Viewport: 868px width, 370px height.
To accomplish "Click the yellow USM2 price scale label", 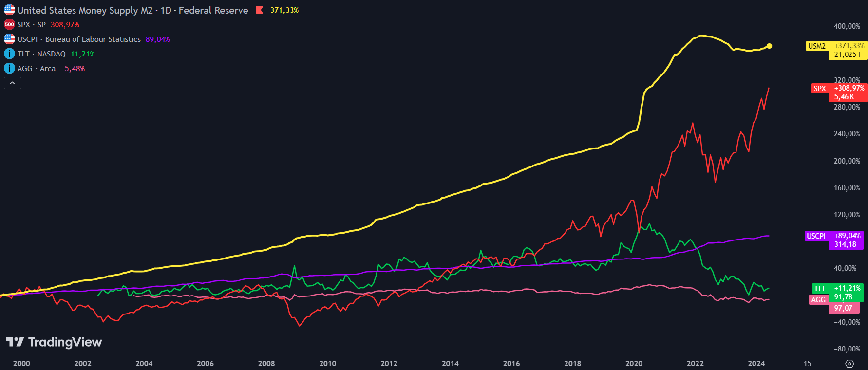I will pos(817,46).
